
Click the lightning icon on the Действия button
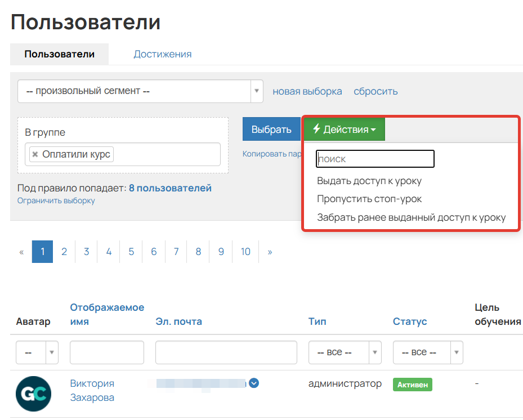317,128
